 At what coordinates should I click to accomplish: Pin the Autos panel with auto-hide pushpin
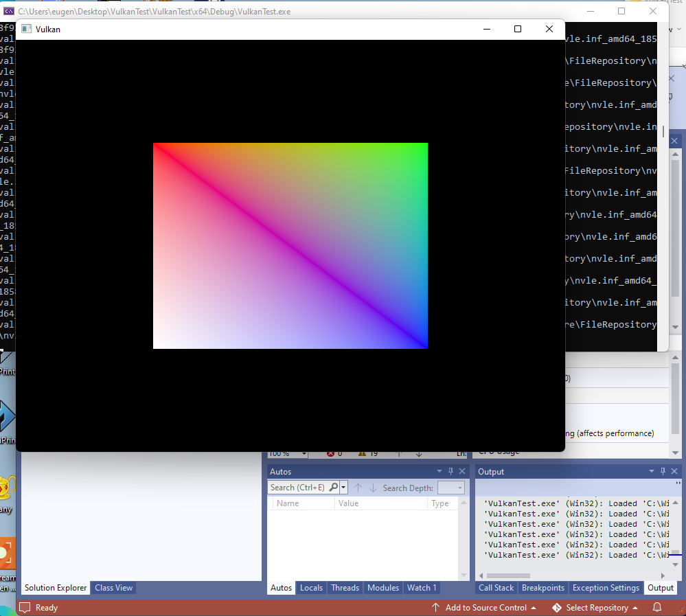point(450,471)
